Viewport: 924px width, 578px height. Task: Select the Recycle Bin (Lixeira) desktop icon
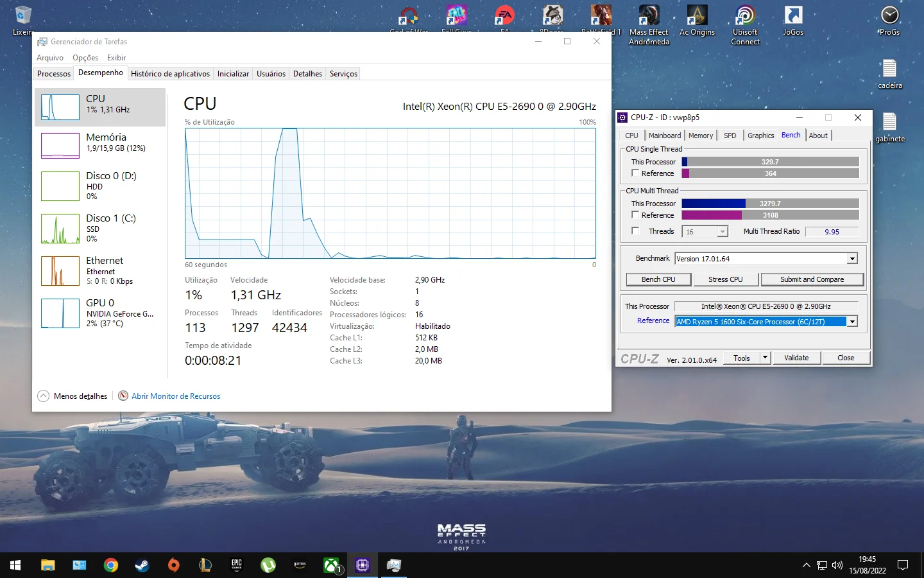coord(23,21)
